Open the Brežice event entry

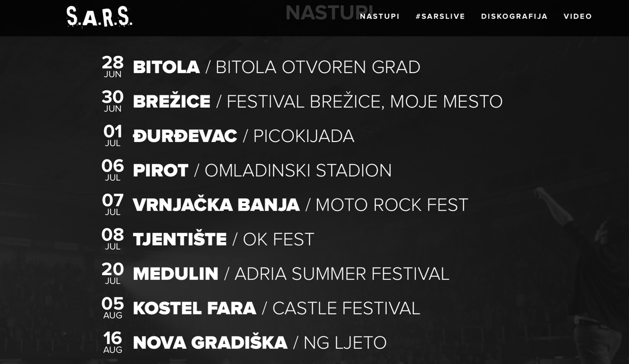[172, 102]
